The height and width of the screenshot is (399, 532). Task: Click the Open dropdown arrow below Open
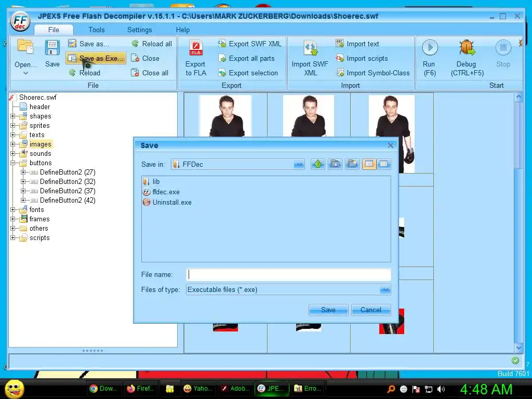pyautogui.click(x=25, y=73)
